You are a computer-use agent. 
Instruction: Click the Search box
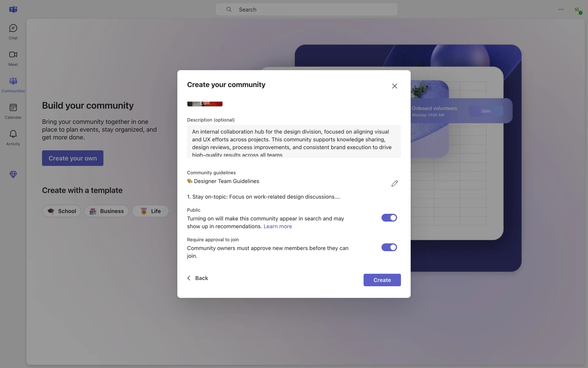coord(306,10)
